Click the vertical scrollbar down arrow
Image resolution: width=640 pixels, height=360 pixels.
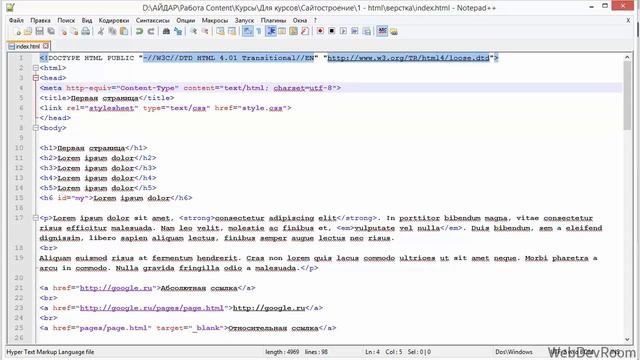(x=627, y=339)
